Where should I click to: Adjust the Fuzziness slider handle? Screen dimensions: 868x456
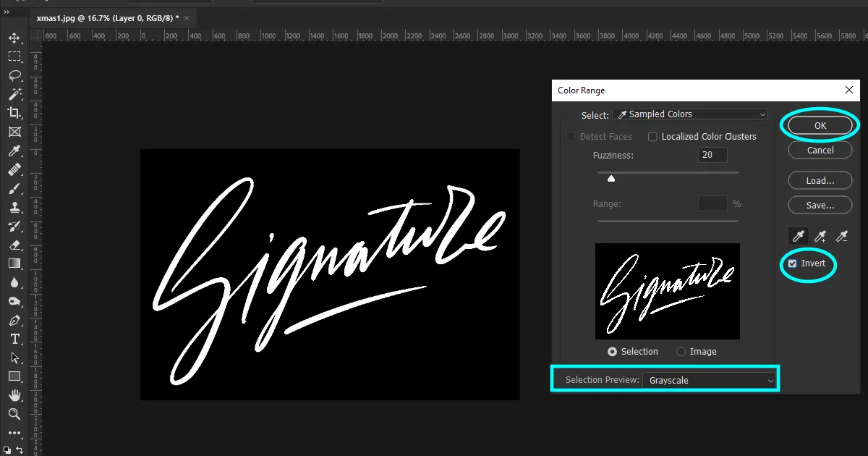click(611, 177)
